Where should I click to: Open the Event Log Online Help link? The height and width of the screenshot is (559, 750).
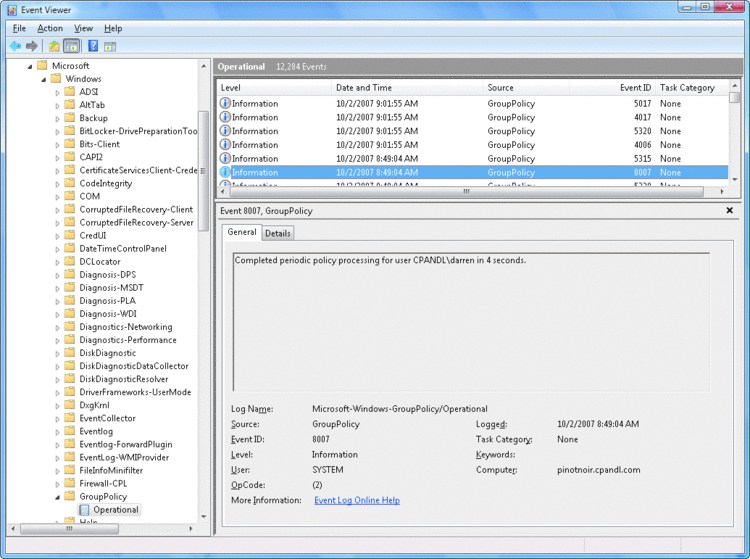(x=357, y=500)
